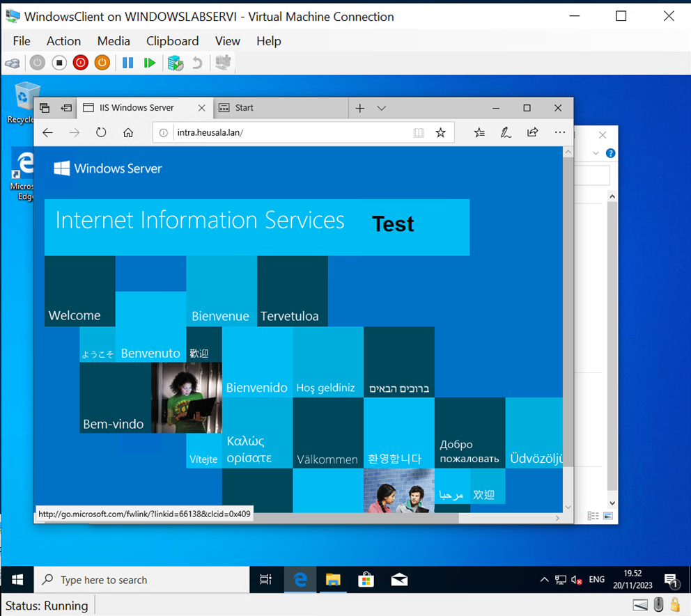
Task: Turn off the virtual machine
Action: click(x=80, y=63)
